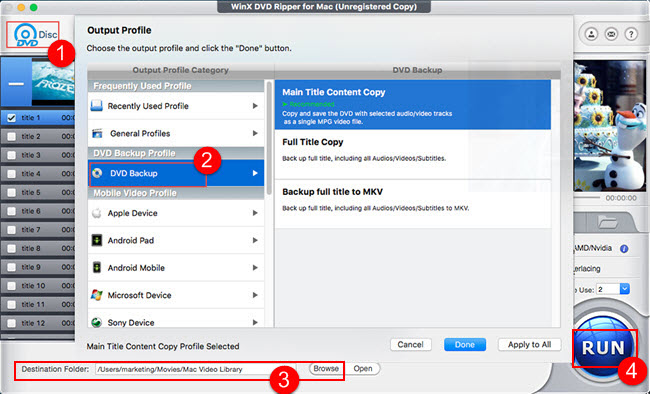Click the Microsoft Device Windows icon
This screenshot has width=650, height=394.
coord(97,295)
